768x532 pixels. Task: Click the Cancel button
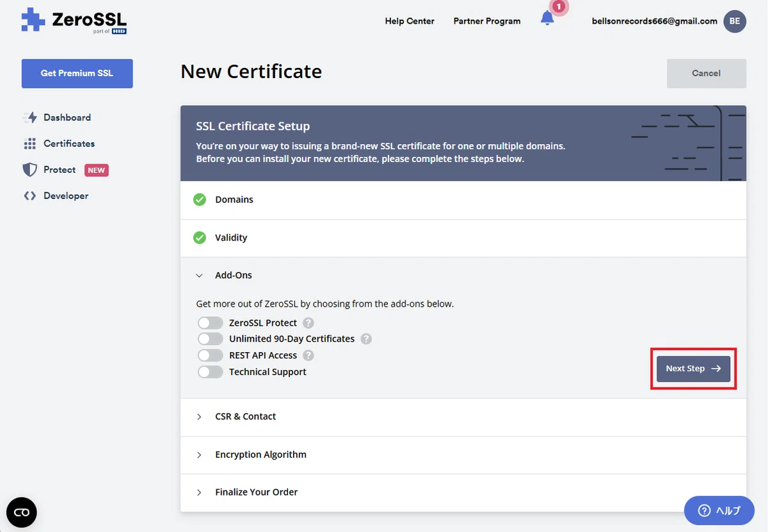point(707,74)
